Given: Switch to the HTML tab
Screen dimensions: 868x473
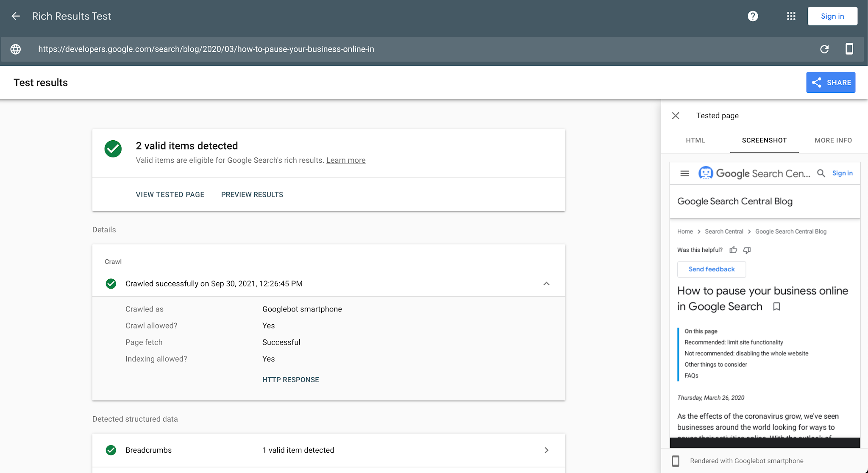Looking at the screenshot, I should point(696,140).
